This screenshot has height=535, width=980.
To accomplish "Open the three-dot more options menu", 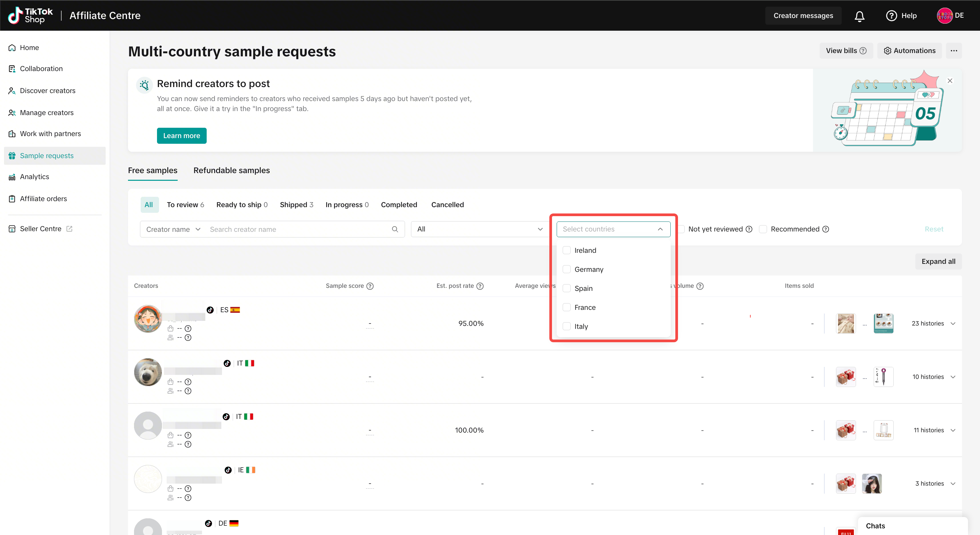I will coord(954,51).
